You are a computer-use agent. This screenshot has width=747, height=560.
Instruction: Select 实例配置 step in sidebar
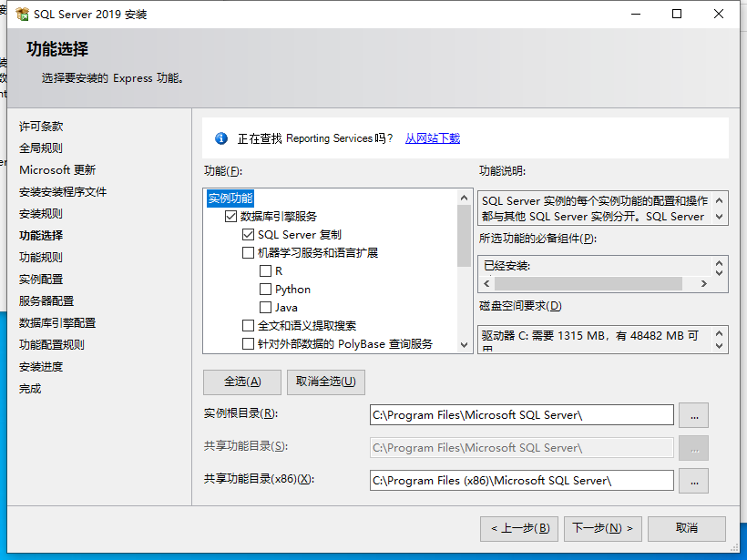tap(41, 280)
